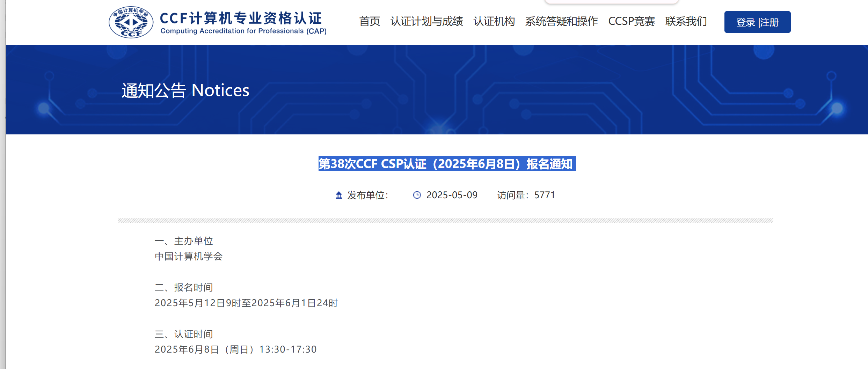Click the 发布单位: label
The height and width of the screenshot is (369, 868).
coord(368,195)
